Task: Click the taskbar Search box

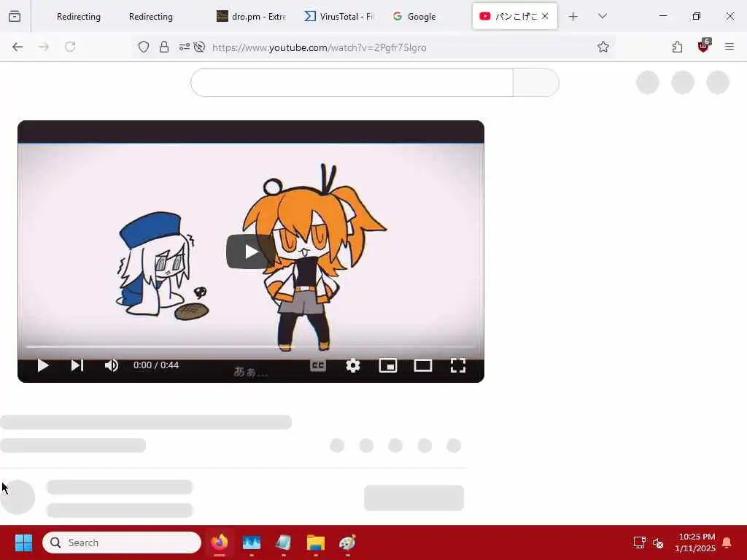Action: coord(122,542)
